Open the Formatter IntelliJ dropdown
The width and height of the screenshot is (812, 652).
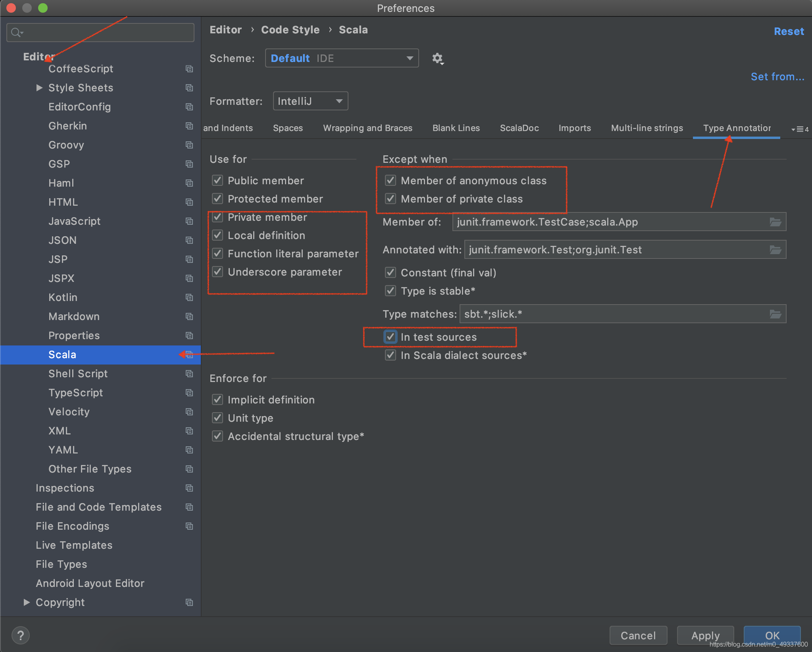tap(310, 101)
